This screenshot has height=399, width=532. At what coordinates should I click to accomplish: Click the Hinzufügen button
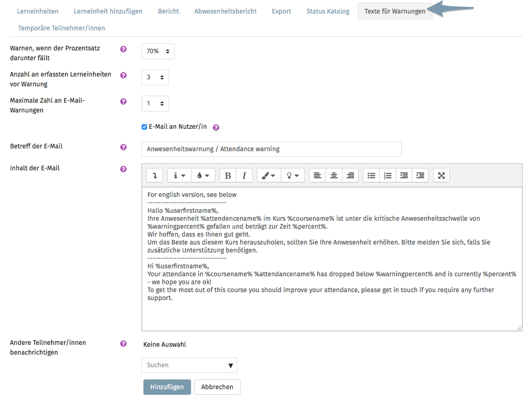[x=167, y=387]
